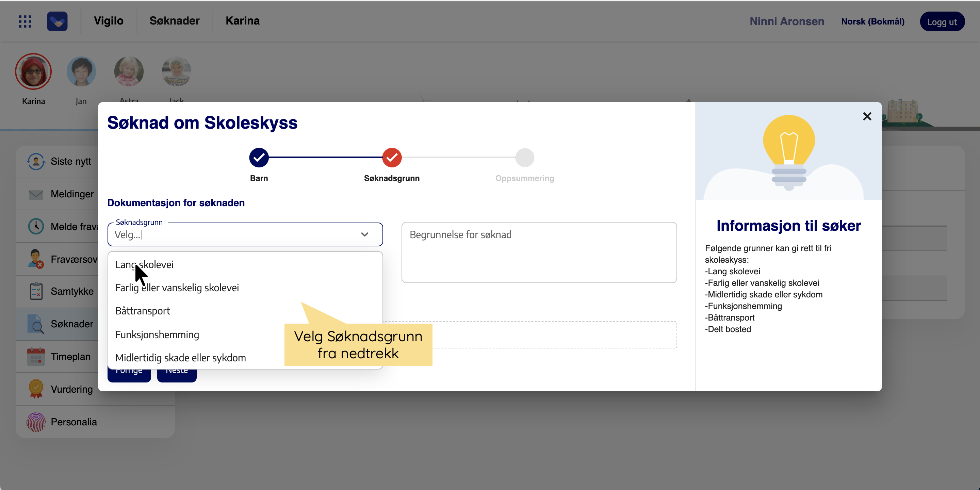Select Karina in top navigation

tap(242, 21)
